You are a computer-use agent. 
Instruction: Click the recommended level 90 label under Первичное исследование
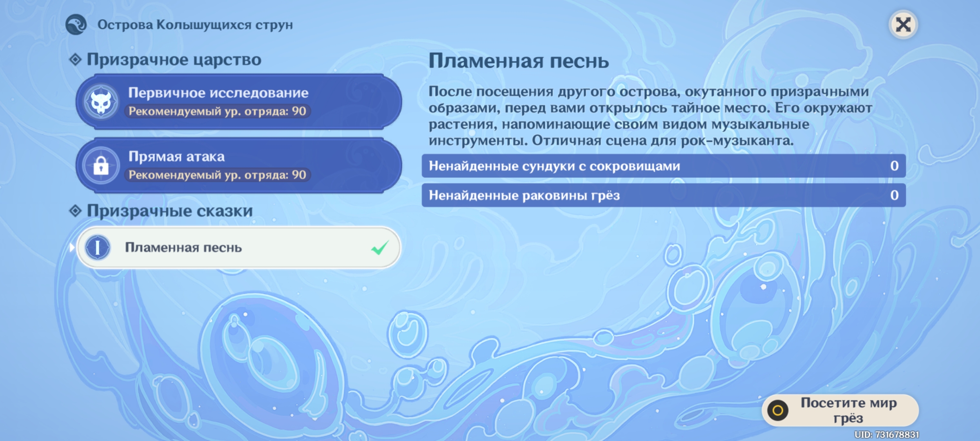217,111
